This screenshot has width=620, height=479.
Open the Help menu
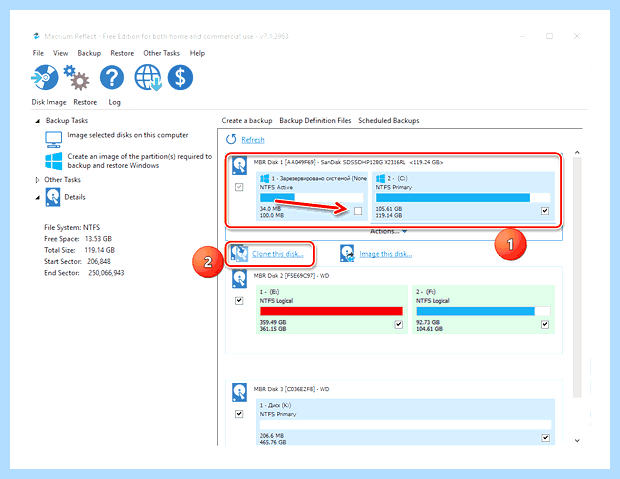[197, 53]
